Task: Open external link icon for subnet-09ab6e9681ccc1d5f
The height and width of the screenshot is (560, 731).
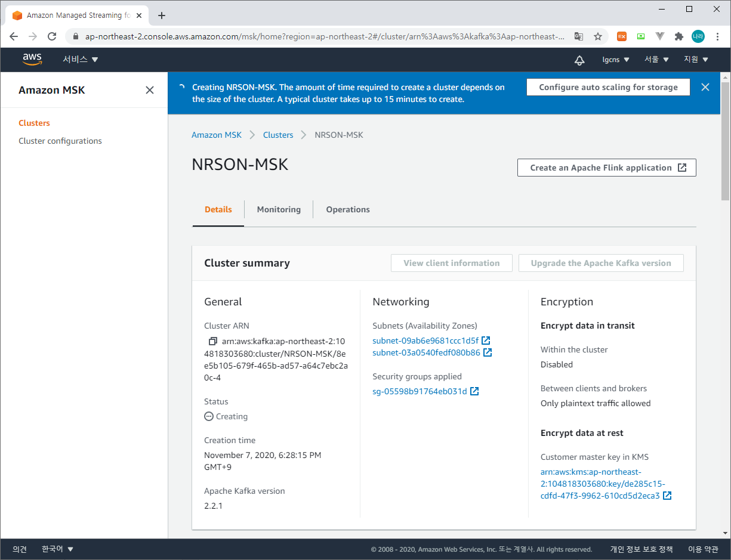Action: coord(486,341)
